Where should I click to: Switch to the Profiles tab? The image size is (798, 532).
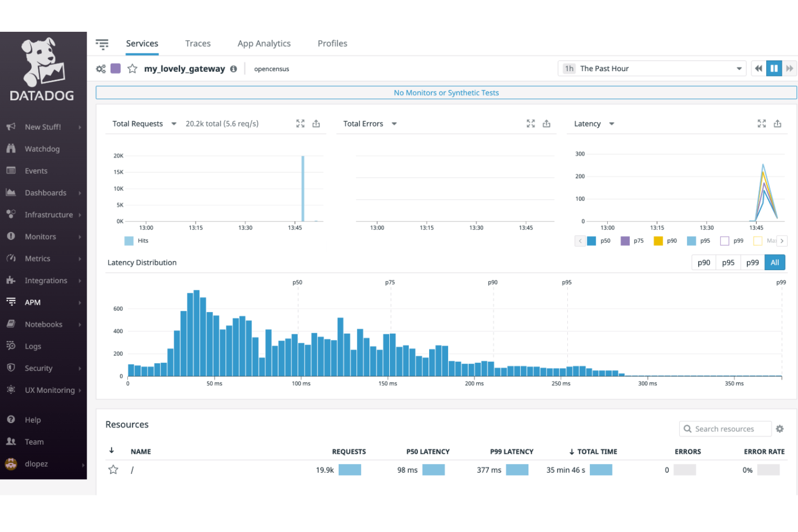pos(332,43)
